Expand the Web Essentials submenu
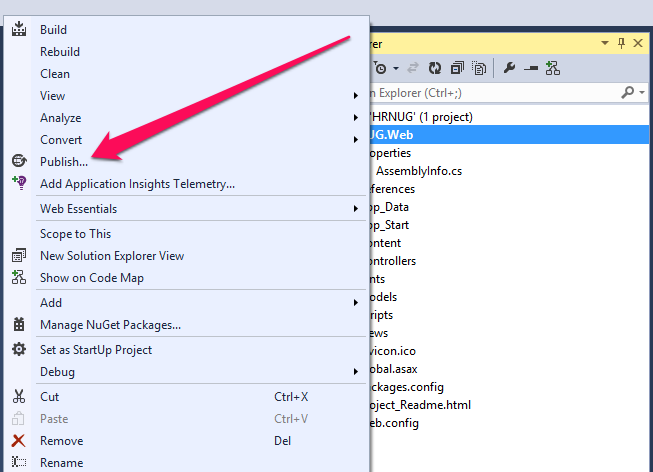The image size is (653, 472). pos(356,208)
